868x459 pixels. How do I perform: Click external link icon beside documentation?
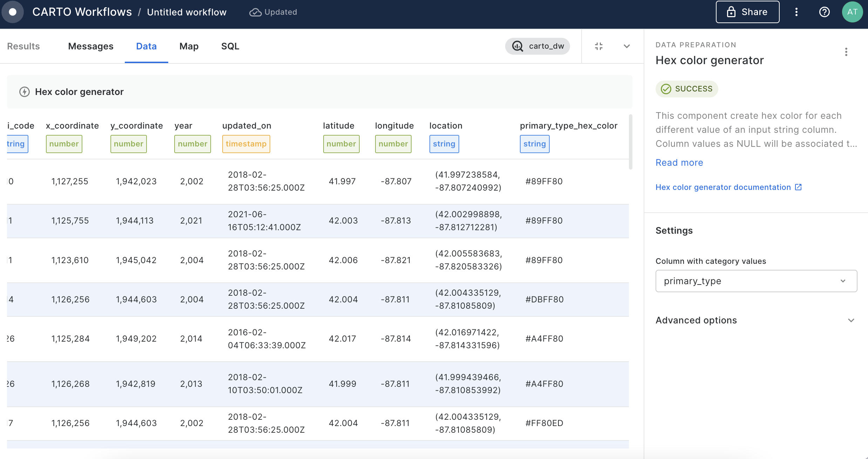799,187
